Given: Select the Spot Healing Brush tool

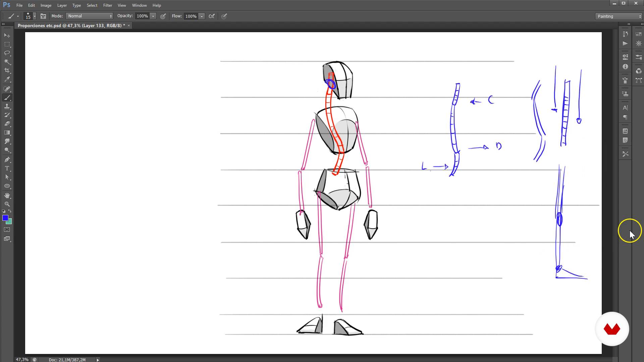Looking at the screenshot, I should coord(7,89).
